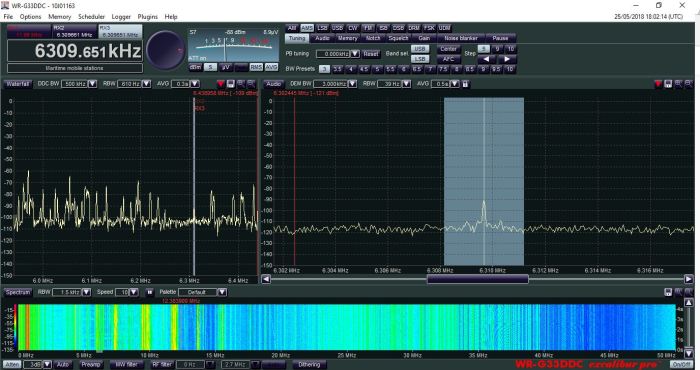Screen dimensions: 700x370
Task: Click the up arrow on waterfall time scale
Action: click(x=689, y=303)
